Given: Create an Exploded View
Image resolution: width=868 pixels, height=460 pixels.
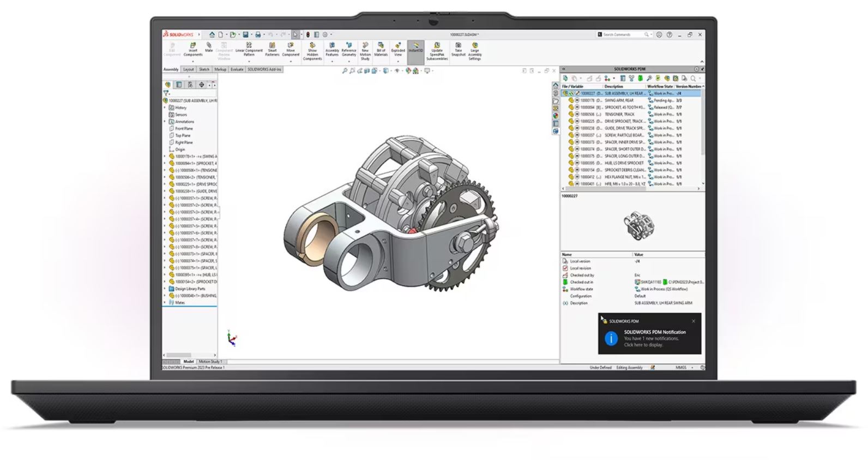Looking at the screenshot, I should (398, 49).
